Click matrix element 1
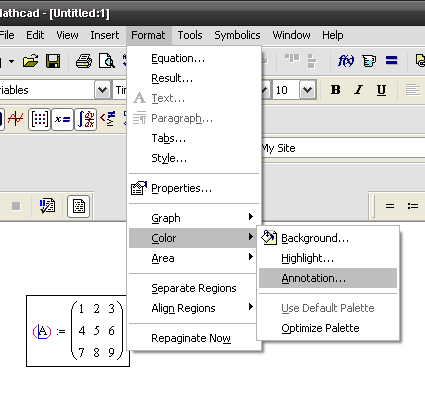Screen dimensions: 425x393 [x=82, y=309]
